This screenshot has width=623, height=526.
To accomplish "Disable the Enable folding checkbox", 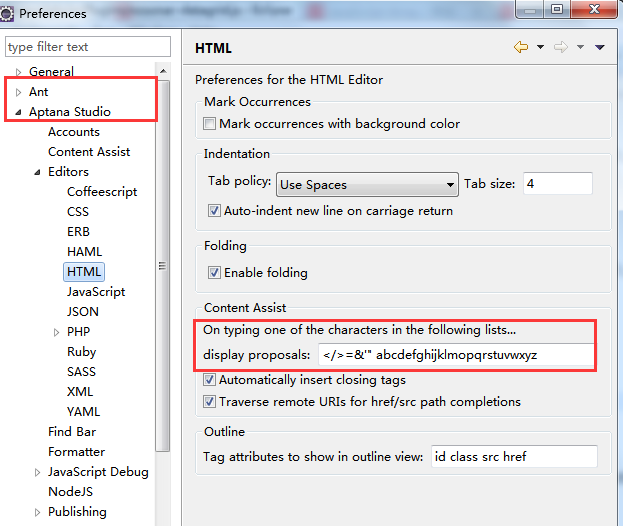I will tap(214, 273).
